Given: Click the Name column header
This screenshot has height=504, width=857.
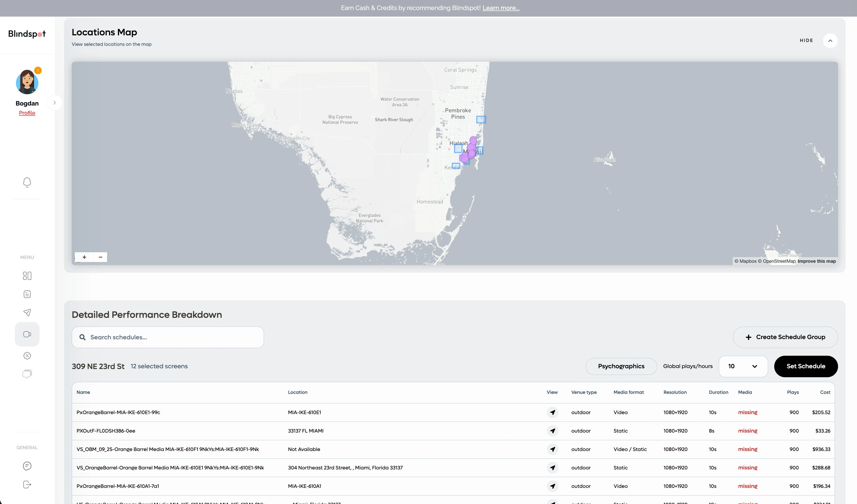Looking at the screenshot, I should [x=83, y=392].
